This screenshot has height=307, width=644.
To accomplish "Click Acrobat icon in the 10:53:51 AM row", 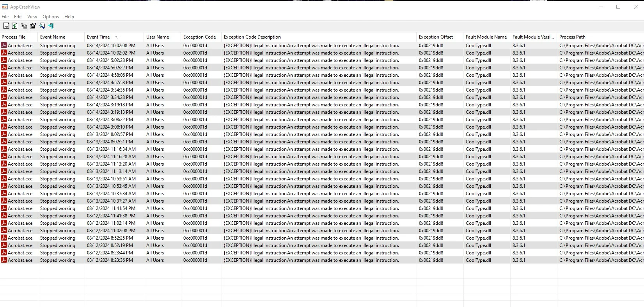I will click(4, 178).
